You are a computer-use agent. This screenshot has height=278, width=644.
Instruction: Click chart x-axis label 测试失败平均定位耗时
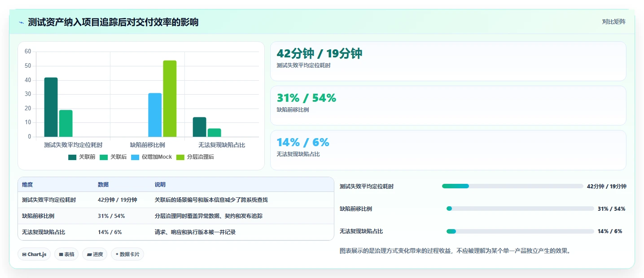(73, 145)
